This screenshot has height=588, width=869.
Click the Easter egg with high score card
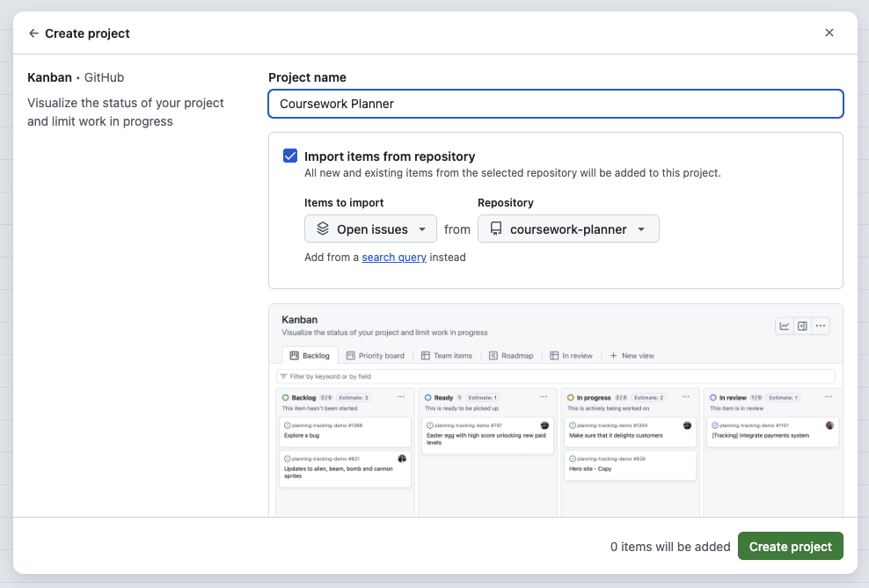pos(487,436)
